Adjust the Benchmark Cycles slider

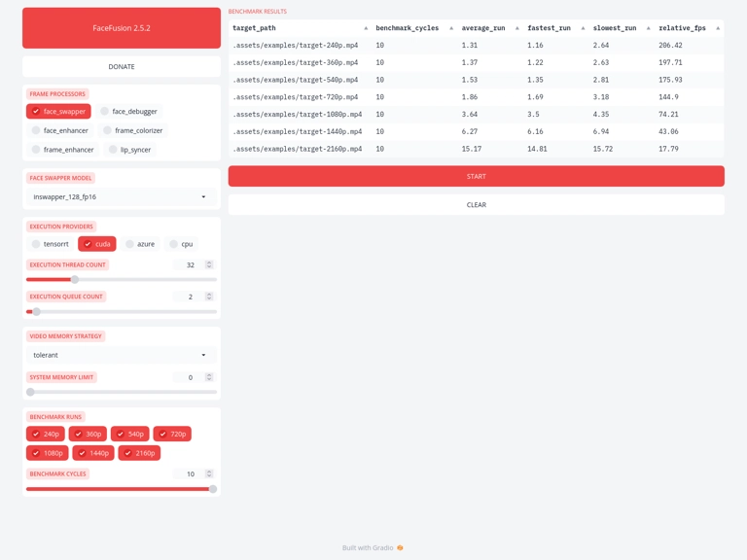[122, 489]
